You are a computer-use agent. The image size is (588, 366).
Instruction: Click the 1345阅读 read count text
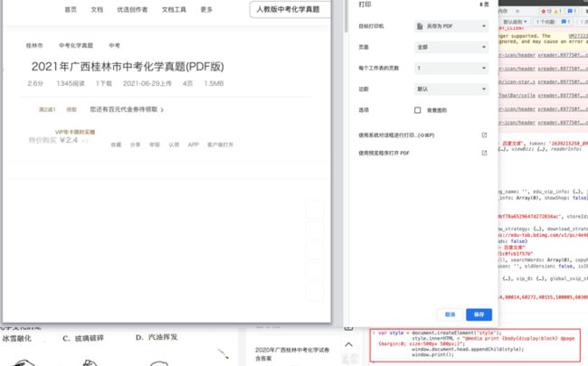pos(71,83)
